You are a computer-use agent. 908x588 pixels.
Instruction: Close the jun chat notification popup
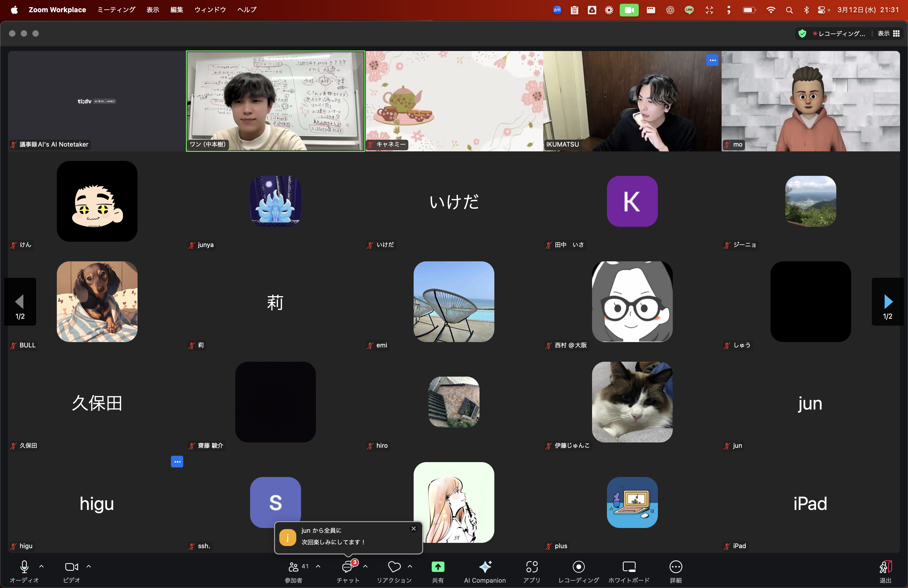(414, 529)
